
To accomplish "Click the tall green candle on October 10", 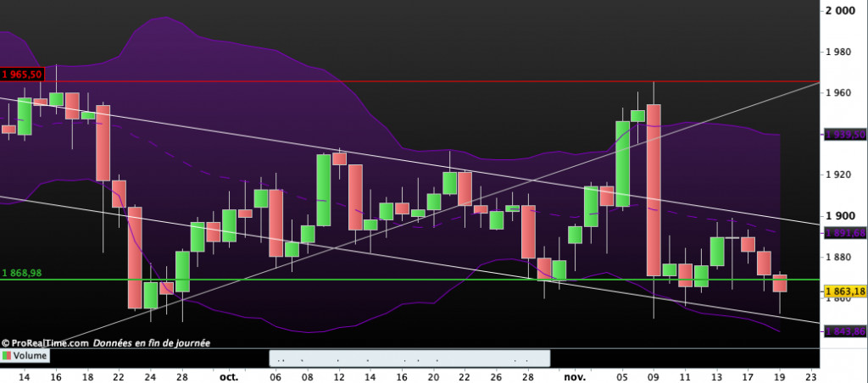I will click(324, 190).
